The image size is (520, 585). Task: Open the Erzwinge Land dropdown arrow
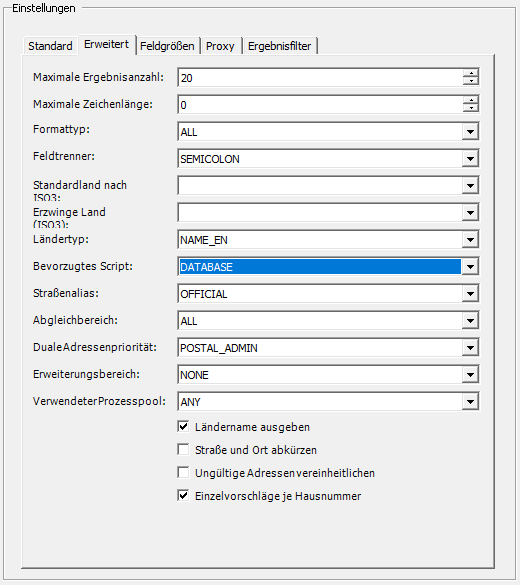470,213
